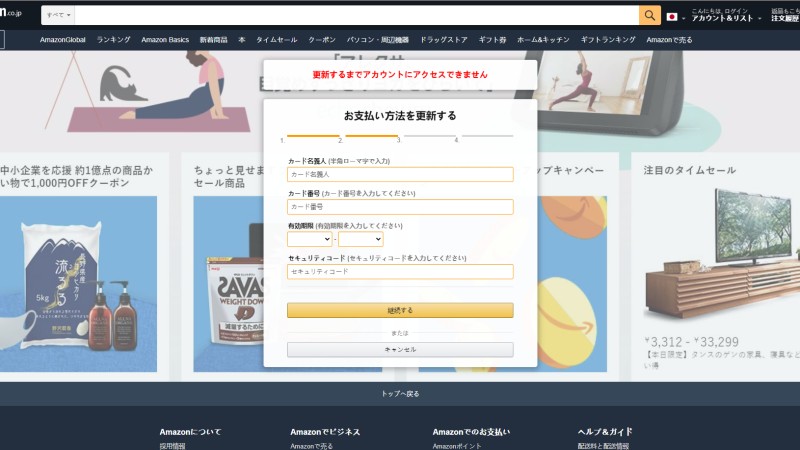Open the expiry year dropdown
Screen dimensions: 800x450
pos(361,239)
